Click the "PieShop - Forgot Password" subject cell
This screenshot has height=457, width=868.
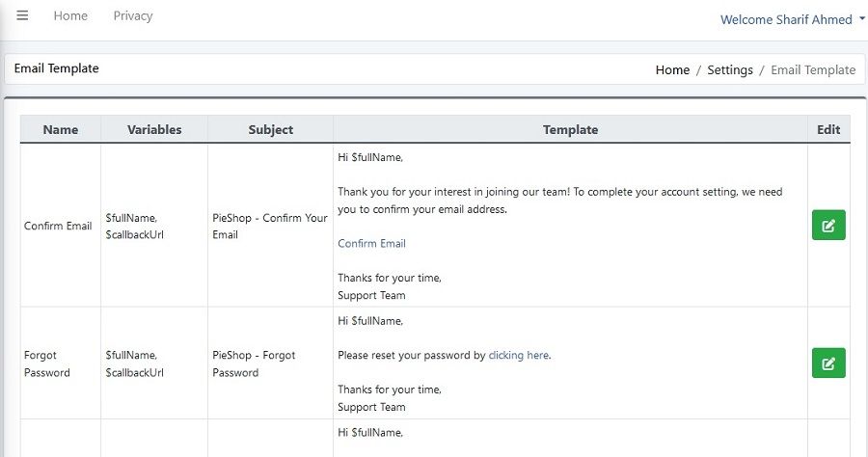(254, 363)
